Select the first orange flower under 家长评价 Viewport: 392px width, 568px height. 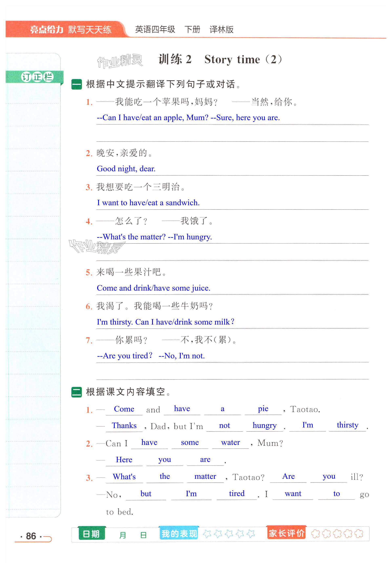pyautogui.click(x=315, y=534)
